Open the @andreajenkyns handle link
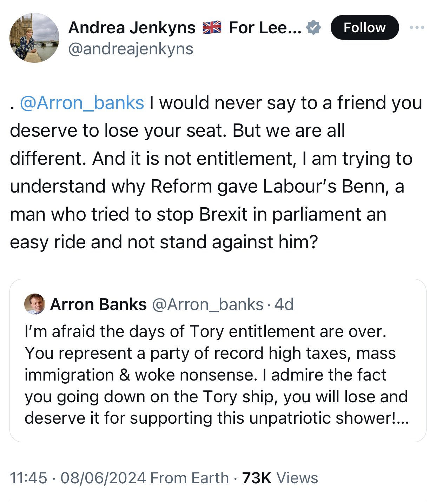Viewport: 436px width, 504px height. (x=131, y=49)
